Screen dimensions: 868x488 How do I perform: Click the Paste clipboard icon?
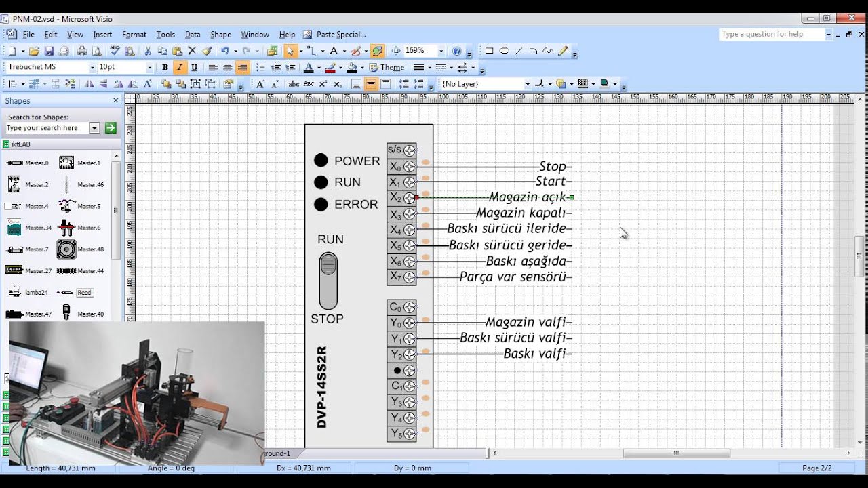coord(177,51)
